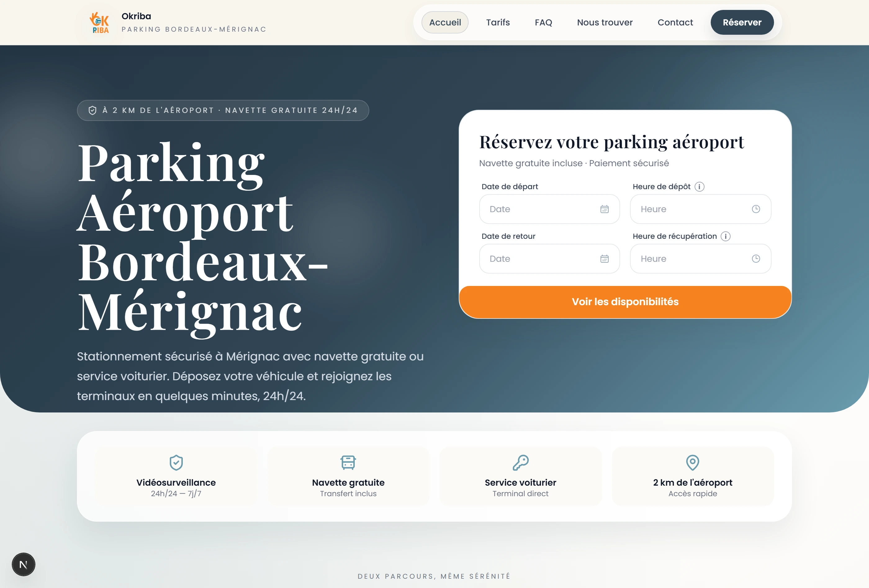
Task: Navigate to Nous trouver
Action: tap(605, 22)
